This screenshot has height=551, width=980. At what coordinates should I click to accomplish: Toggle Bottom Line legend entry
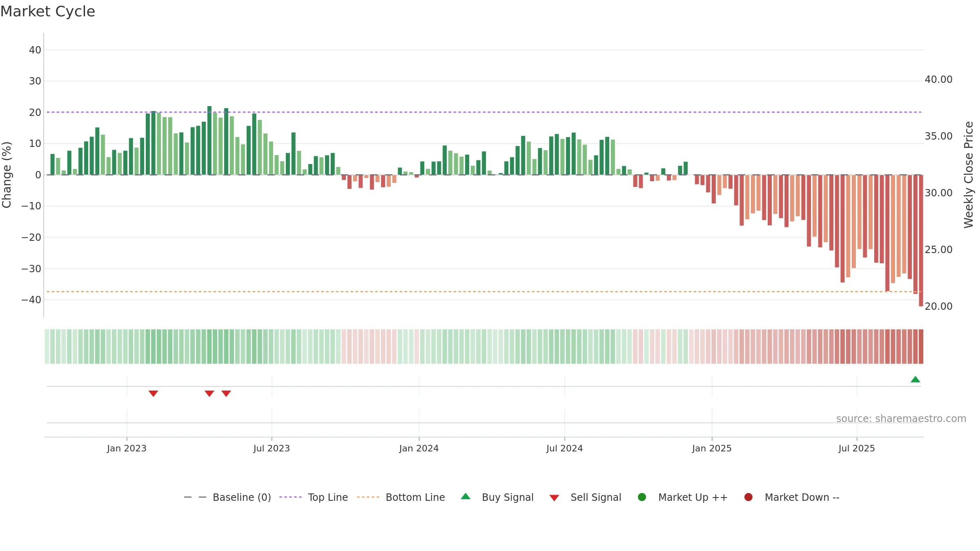401,497
